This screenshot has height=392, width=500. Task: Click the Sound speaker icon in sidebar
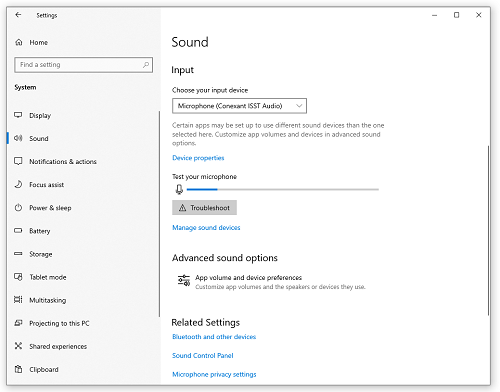click(18, 138)
